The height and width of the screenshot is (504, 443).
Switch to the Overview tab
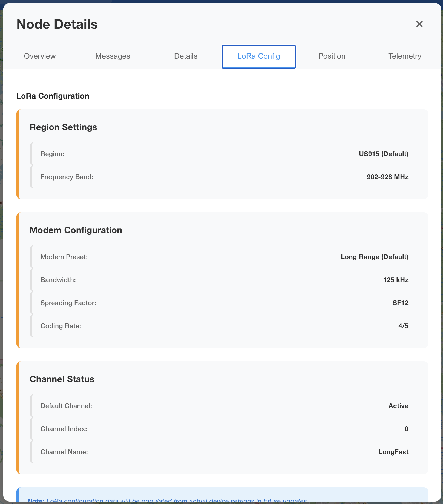click(40, 56)
